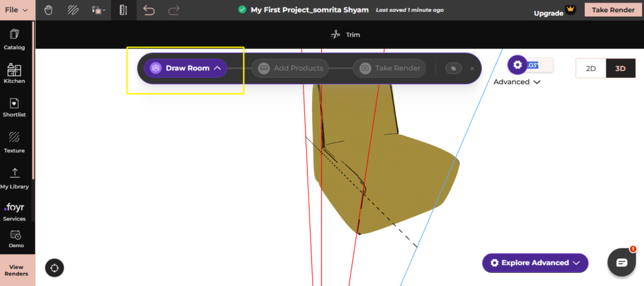Viewport: 644px width, 286px height.
Task: Click the purple settings gear icon
Action: click(518, 65)
